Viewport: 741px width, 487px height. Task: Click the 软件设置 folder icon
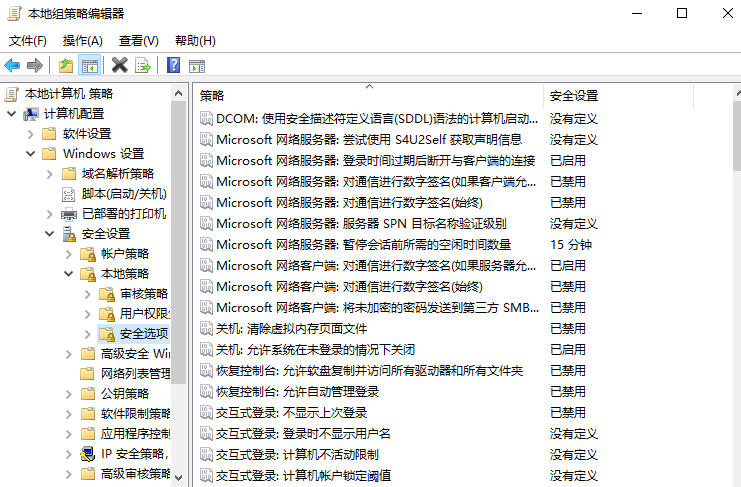point(49,134)
